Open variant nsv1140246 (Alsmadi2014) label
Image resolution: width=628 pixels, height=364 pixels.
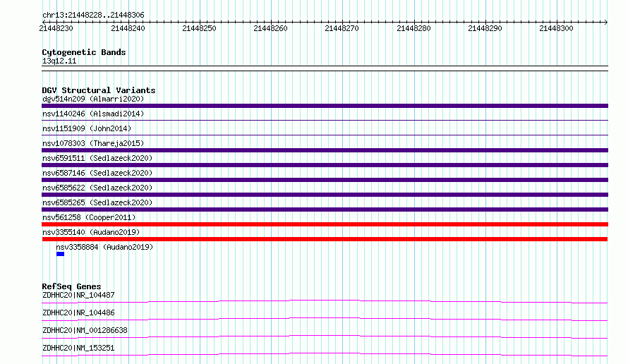tap(93, 114)
